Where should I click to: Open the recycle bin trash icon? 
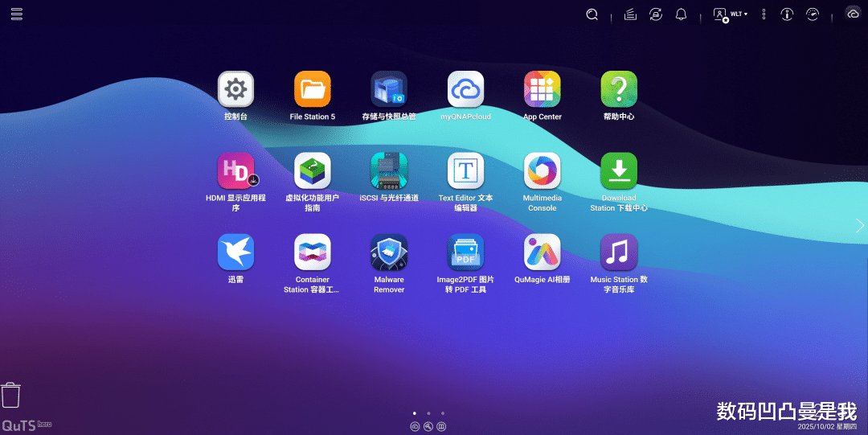click(x=10, y=395)
